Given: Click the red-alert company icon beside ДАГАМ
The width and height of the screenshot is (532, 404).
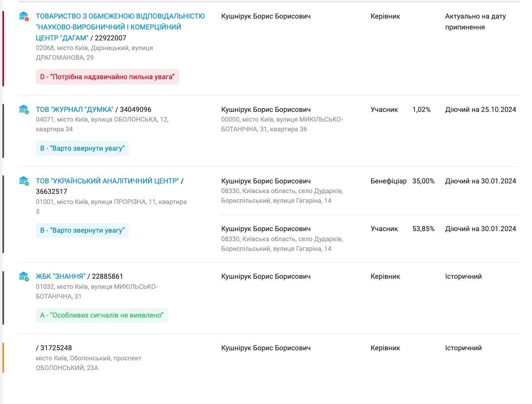Looking at the screenshot, I should (24, 17).
